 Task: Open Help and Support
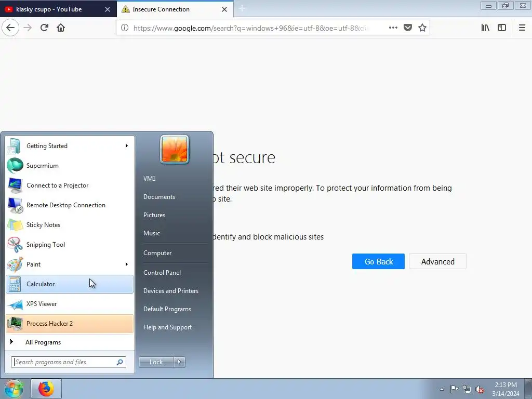point(167,327)
